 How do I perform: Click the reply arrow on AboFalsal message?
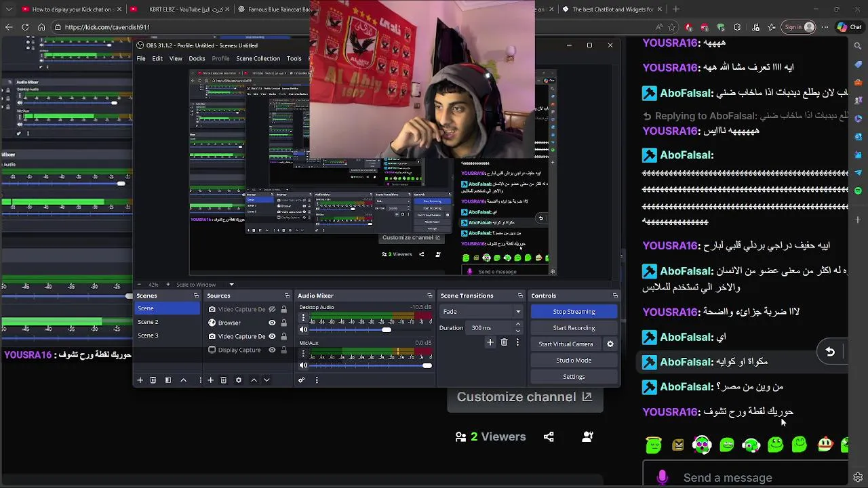[830, 352]
